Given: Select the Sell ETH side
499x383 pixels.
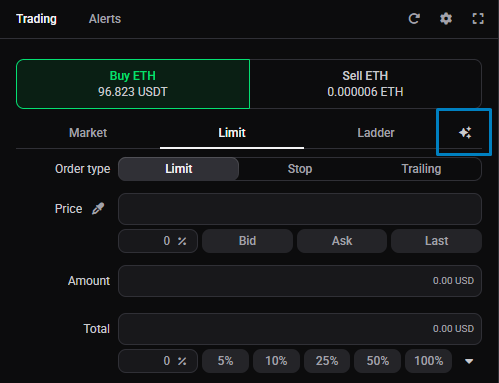Looking at the screenshot, I should coord(365,84).
